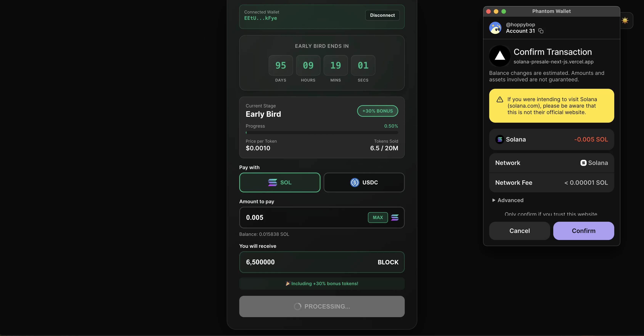The height and width of the screenshot is (336, 644).
Task: Click the copy address icon beside Account 31
Action: [541, 31]
